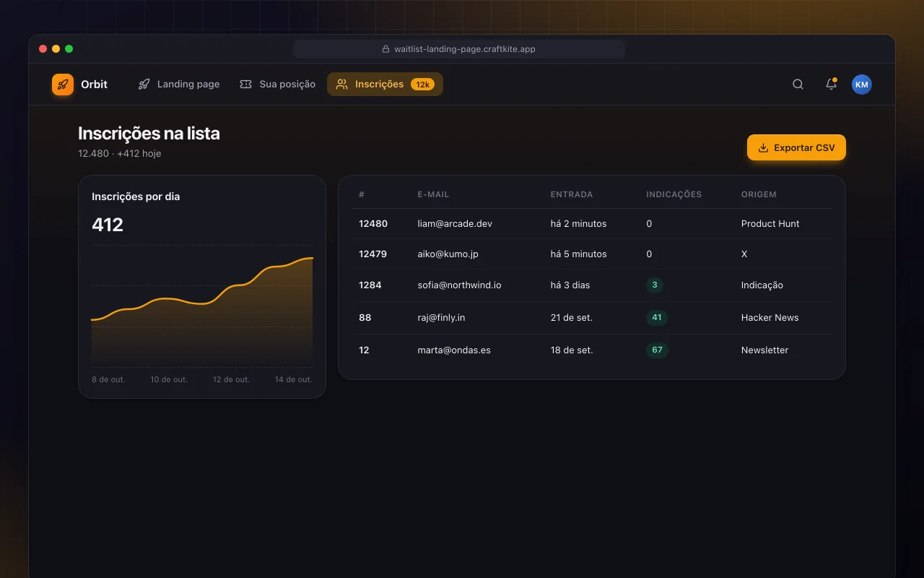The height and width of the screenshot is (578, 924).
Task: Click the Hacker News origin cell
Action: coord(770,317)
